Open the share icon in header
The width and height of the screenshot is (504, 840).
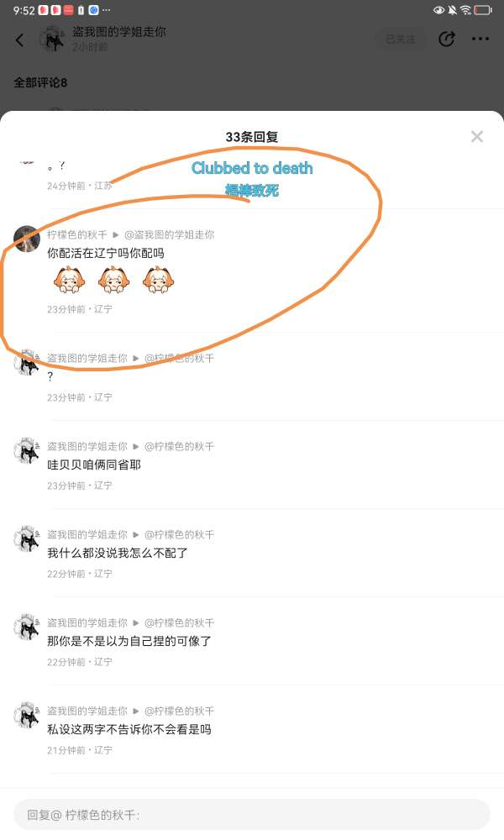pyautogui.click(x=446, y=39)
